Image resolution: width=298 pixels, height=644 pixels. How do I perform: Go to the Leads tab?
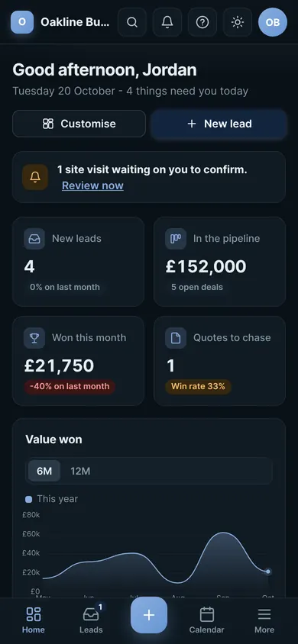(91, 620)
